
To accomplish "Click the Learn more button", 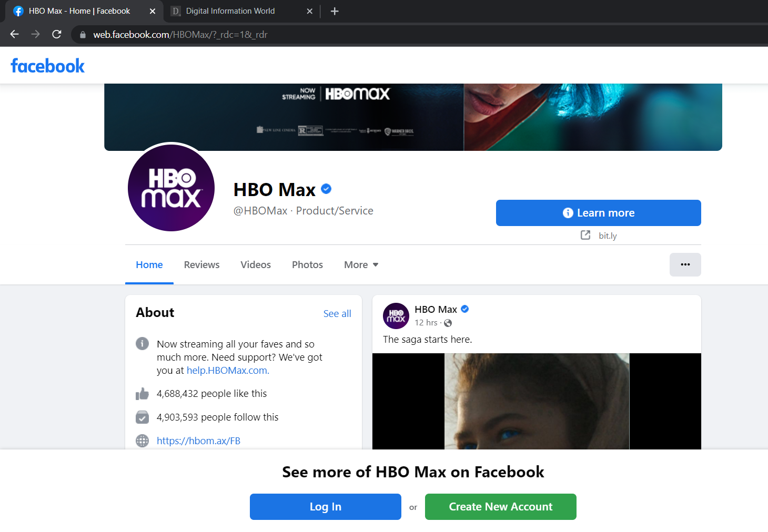I will click(598, 213).
